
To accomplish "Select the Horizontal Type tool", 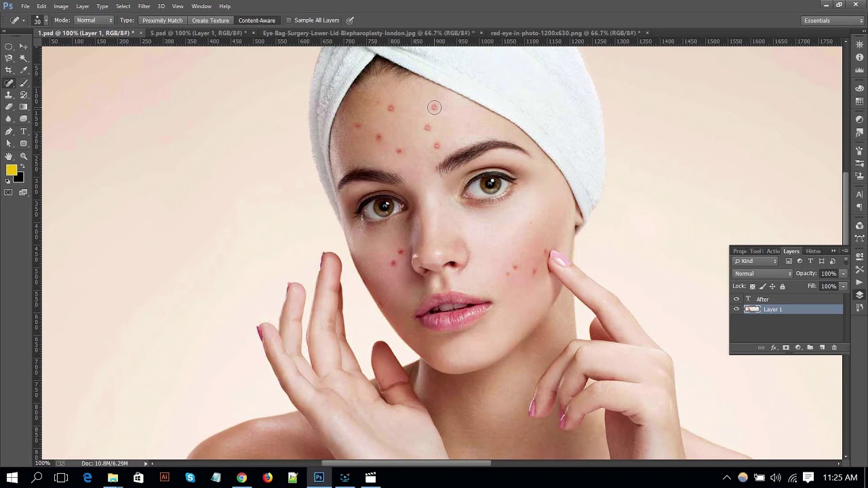I will 24,131.
